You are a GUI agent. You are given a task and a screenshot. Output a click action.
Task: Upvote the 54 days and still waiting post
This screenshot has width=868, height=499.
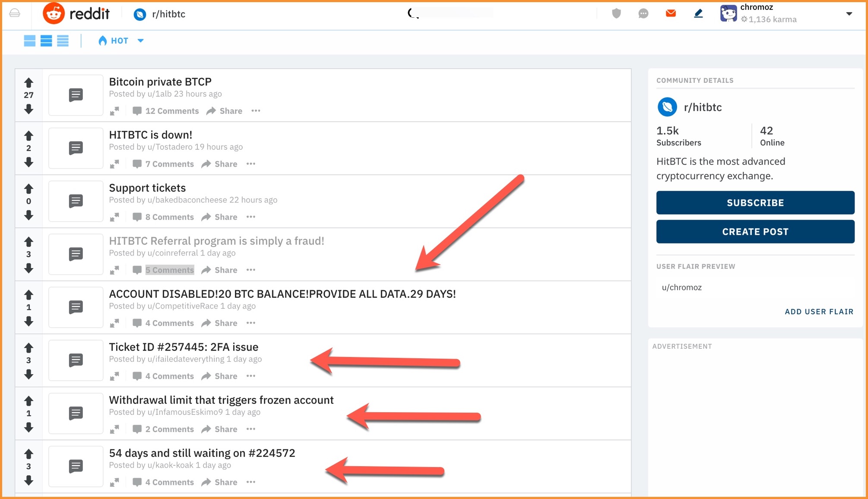(29, 454)
